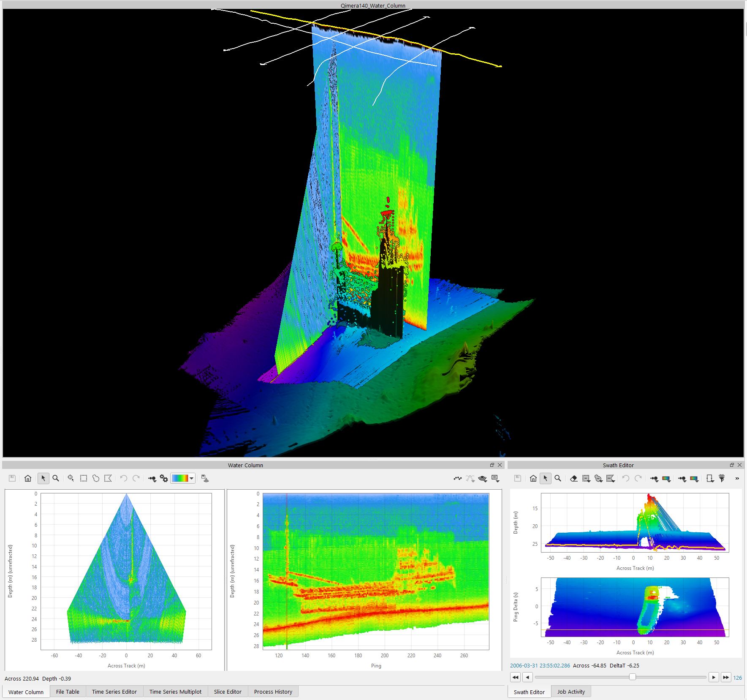The image size is (747, 700).
Task: Float the Water Column panel with undock button
Action: [x=492, y=465]
